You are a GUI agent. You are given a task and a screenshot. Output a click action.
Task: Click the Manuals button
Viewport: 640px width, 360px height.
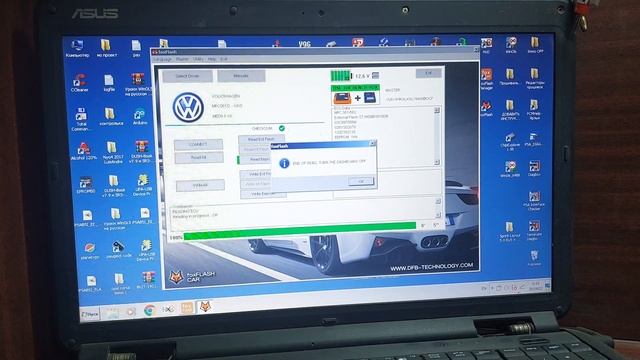click(241, 76)
